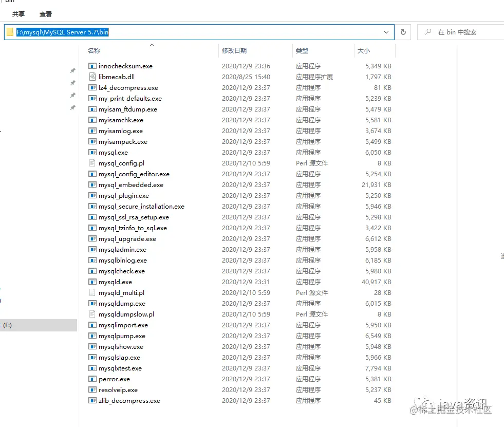Screen dimensions: 504x427
Task: Click the mysql_config_editor.exe file icon
Action: pyautogui.click(x=92, y=174)
